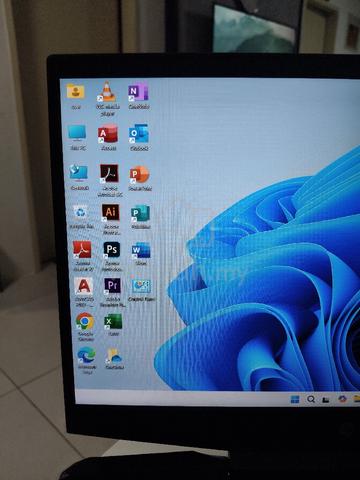
Task: Click the round colorful taskbar app icon
Action: pos(342,399)
